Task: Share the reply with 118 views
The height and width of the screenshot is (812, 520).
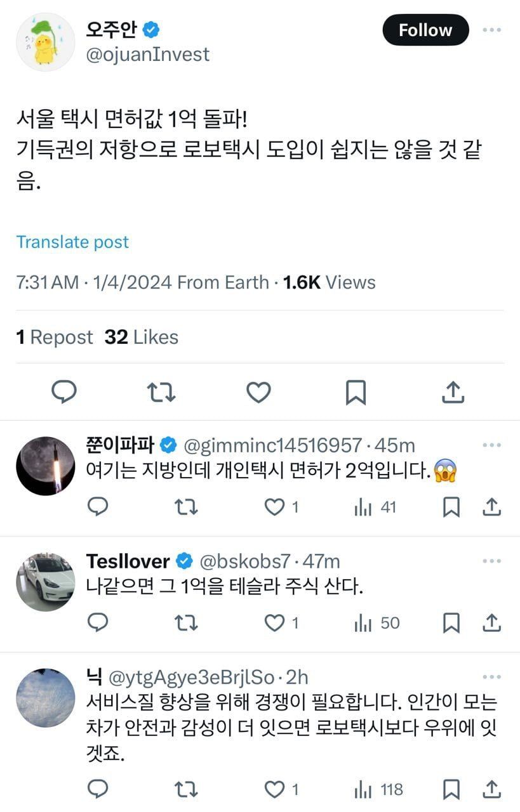Action: (492, 789)
